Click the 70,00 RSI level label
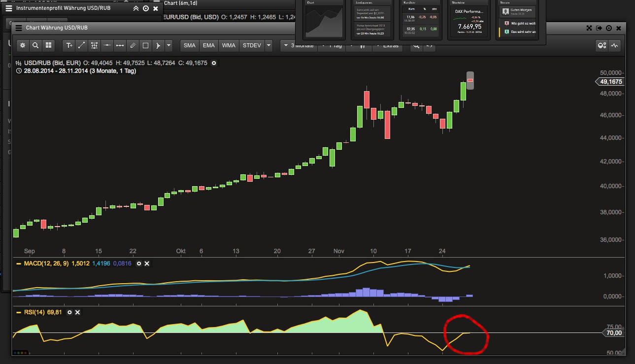Image resolution: width=635 pixels, height=364 pixels. (x=613, y=333)
